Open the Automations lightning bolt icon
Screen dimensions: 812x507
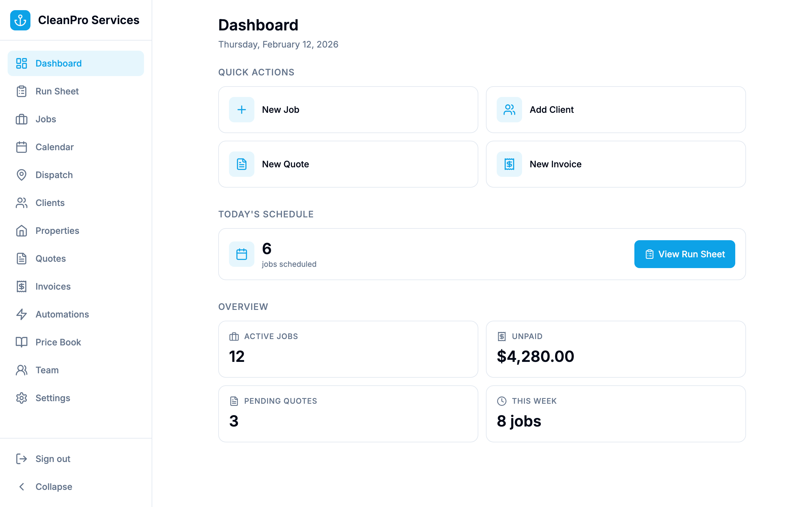(x=22, y=314)
